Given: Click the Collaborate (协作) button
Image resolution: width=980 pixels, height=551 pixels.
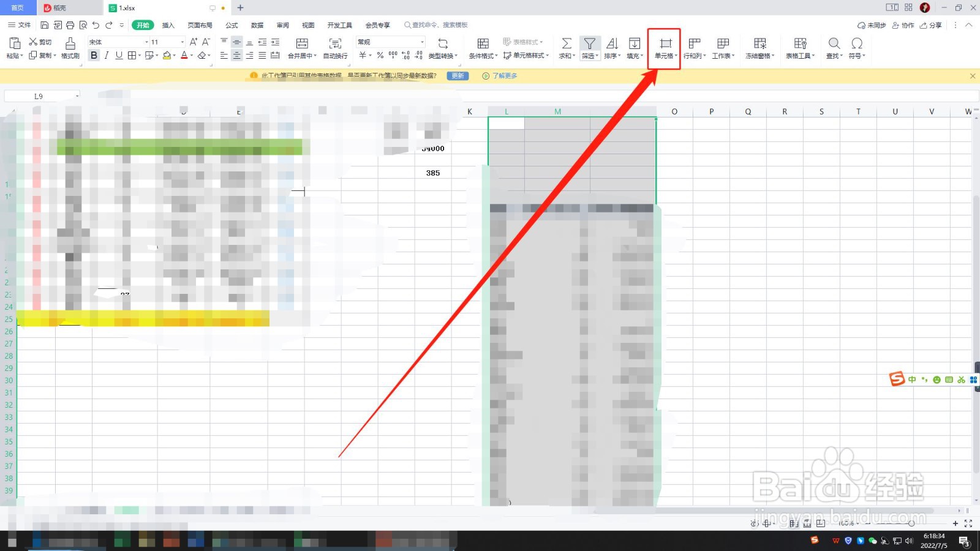Looking at the screenshot, I should [903, 25].
